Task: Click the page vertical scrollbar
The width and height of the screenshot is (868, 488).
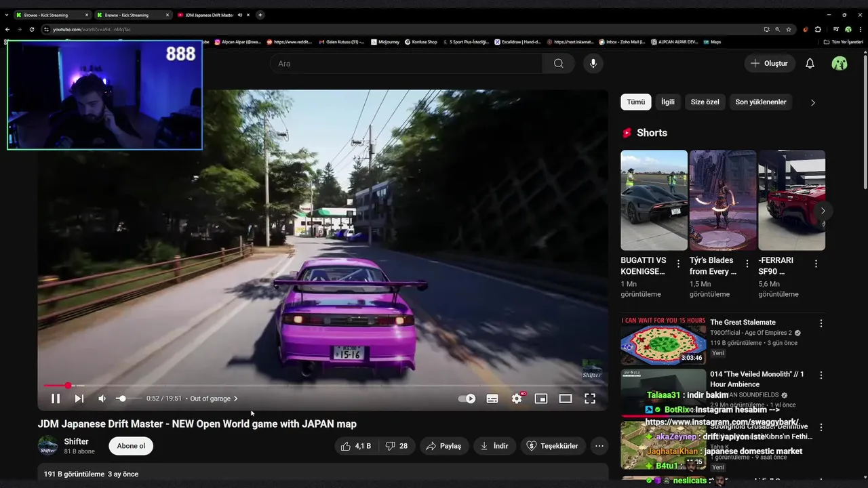Action: tap(865, 122)
